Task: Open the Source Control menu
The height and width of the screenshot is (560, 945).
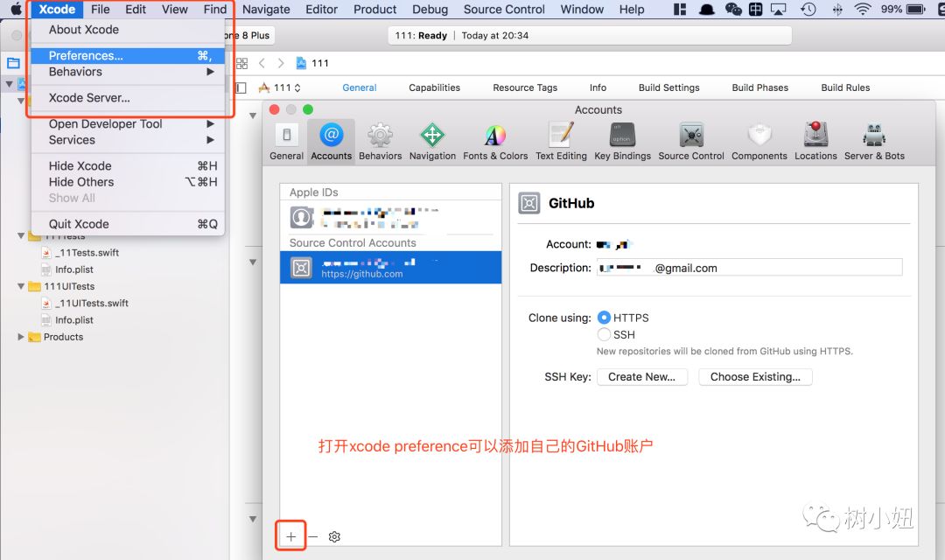Action: point(504,9)
